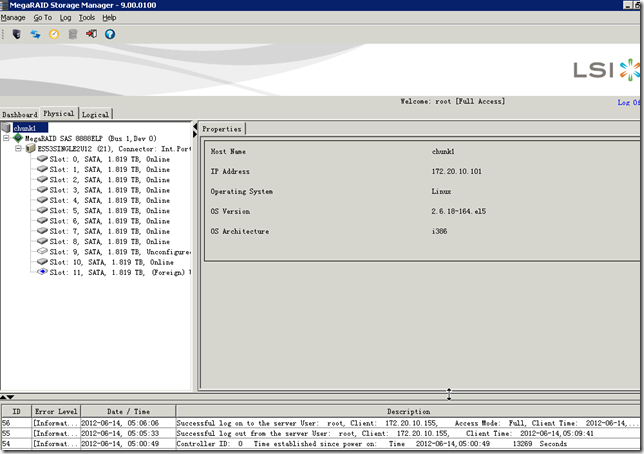The image size is (644, 454).
Task: Select Slot: 10, SATA, Online row
Action: [111, 262]
